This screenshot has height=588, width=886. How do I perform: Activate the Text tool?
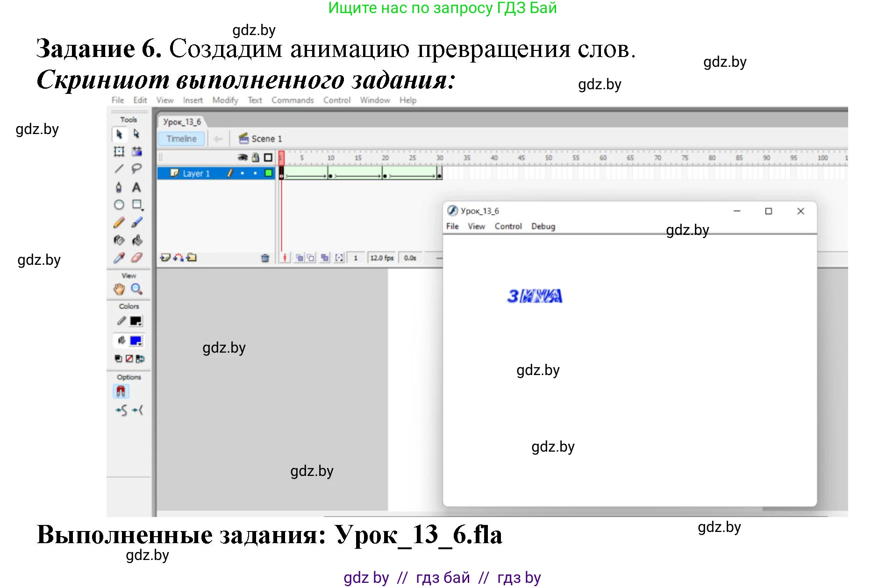(x=136, y=187)
